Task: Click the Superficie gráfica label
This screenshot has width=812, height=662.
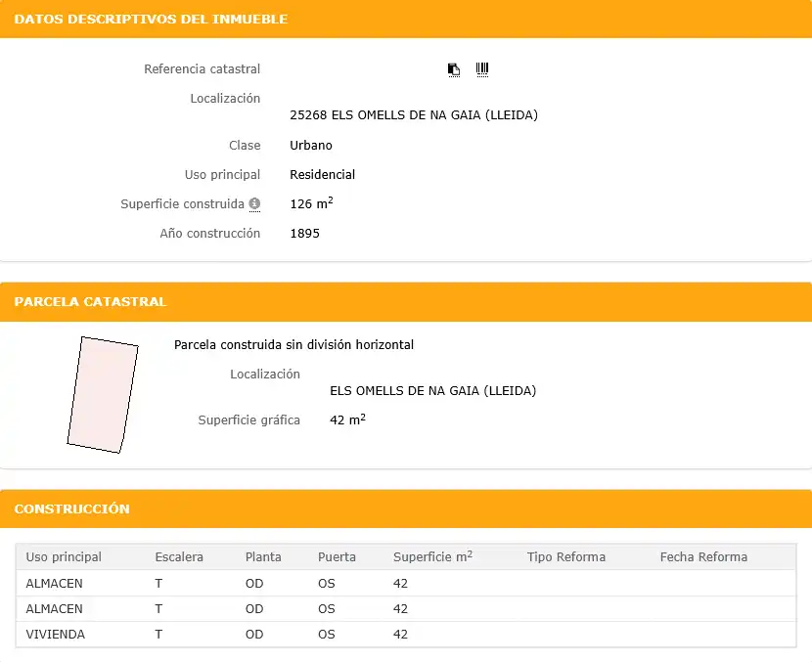Action: coord(249,419)
